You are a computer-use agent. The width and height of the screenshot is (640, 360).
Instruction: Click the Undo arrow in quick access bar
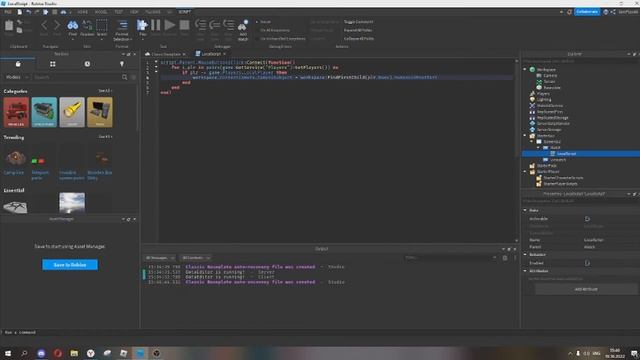[x=29, y=12]
